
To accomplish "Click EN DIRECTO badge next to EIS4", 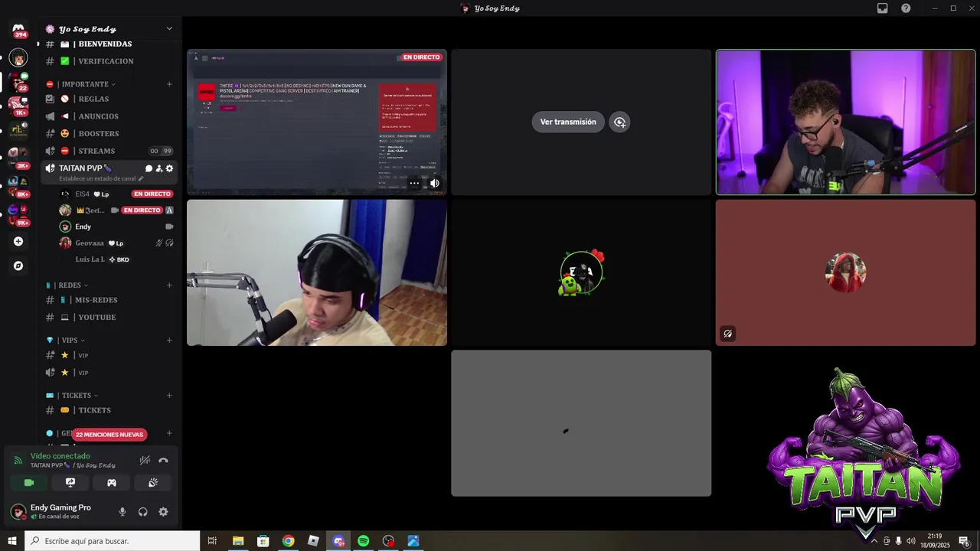I will pyautogui.click(x=152, y=194).
